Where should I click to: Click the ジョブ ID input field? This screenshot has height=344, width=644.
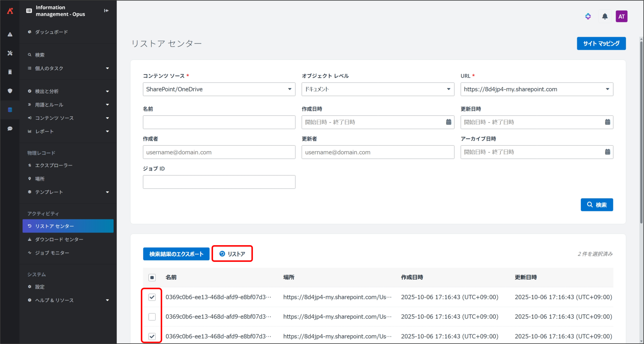(x=219, y=182)
